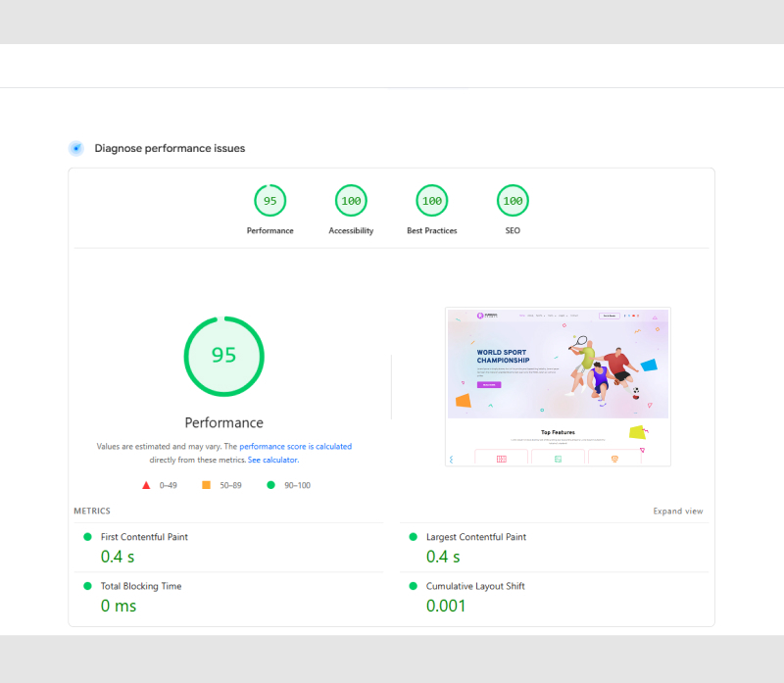Select the small Performance 95 gauge at top

click(269, 201)
